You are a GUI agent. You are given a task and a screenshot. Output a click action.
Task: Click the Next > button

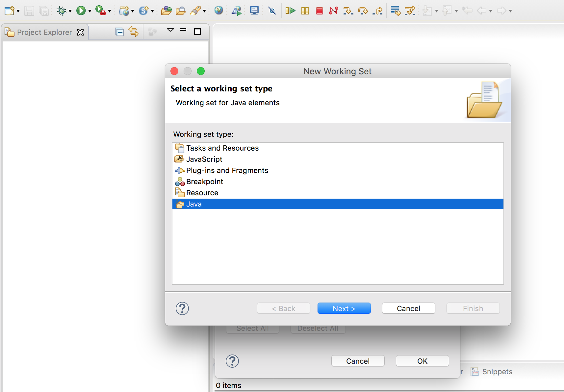tap(344, 308)
